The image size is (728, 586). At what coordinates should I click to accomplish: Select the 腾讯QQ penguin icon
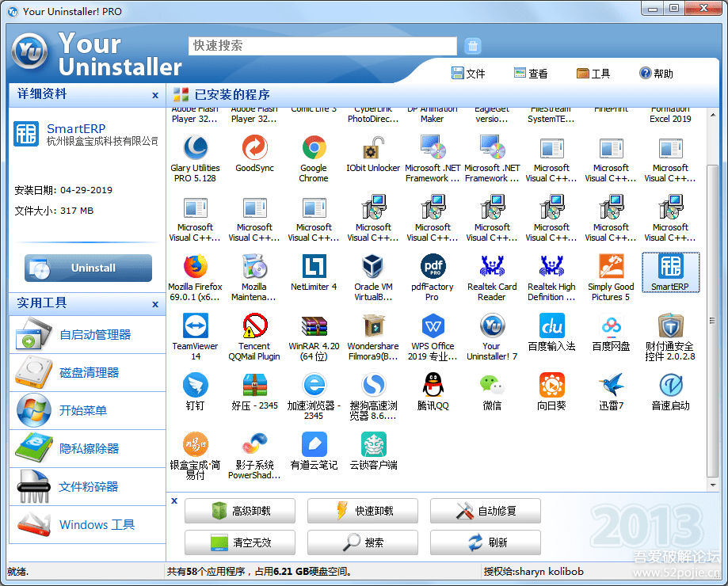click(433, 385)
